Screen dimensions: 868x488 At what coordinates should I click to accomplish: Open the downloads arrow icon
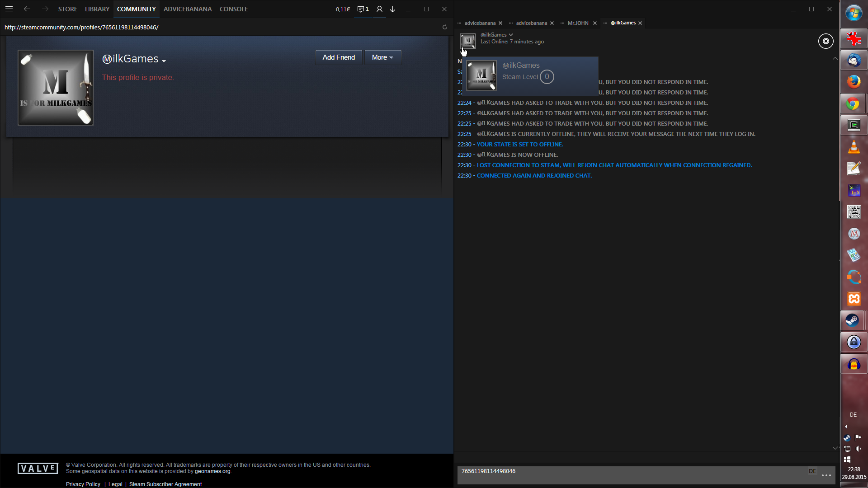tap(392, 9)
